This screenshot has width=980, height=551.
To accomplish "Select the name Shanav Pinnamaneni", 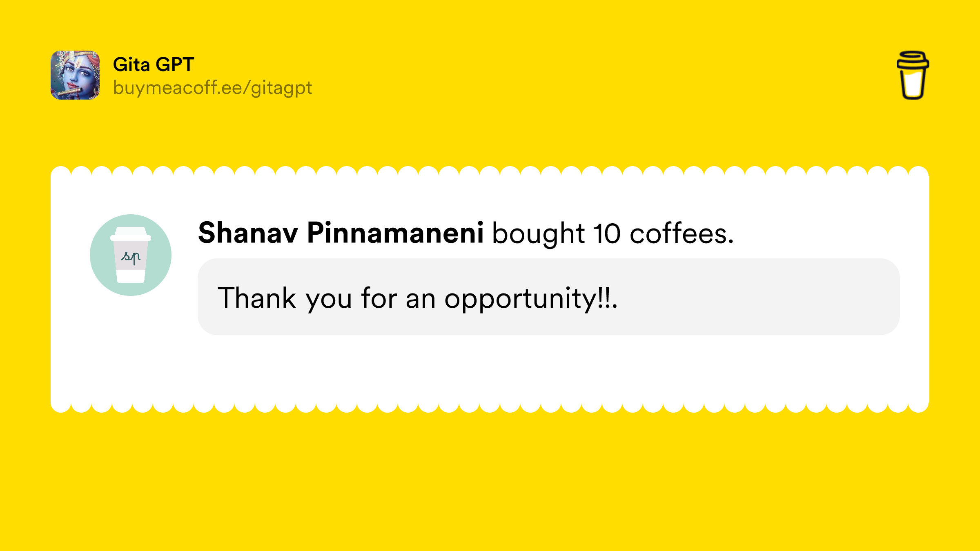I will coord(341,233).
